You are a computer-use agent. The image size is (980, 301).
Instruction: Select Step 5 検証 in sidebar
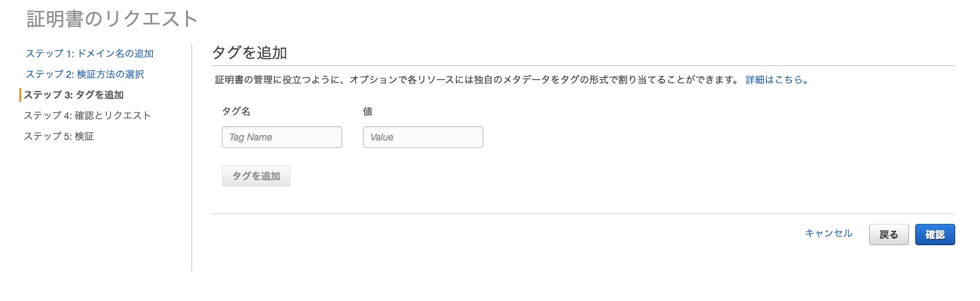pos(59,136)
